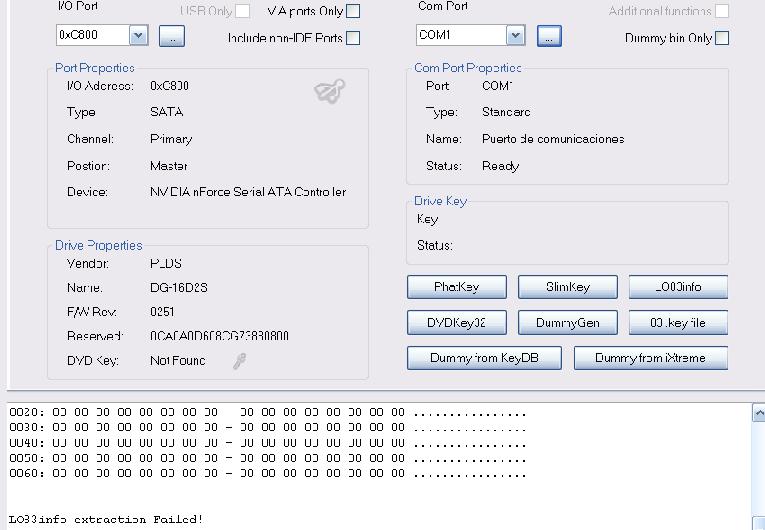Enable Dummy.bin Only checkbox

722,38
